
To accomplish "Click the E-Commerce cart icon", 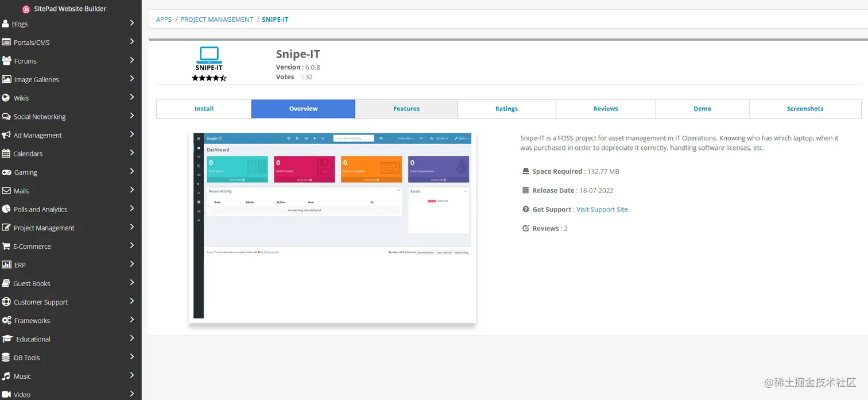I will coord(6,246).
